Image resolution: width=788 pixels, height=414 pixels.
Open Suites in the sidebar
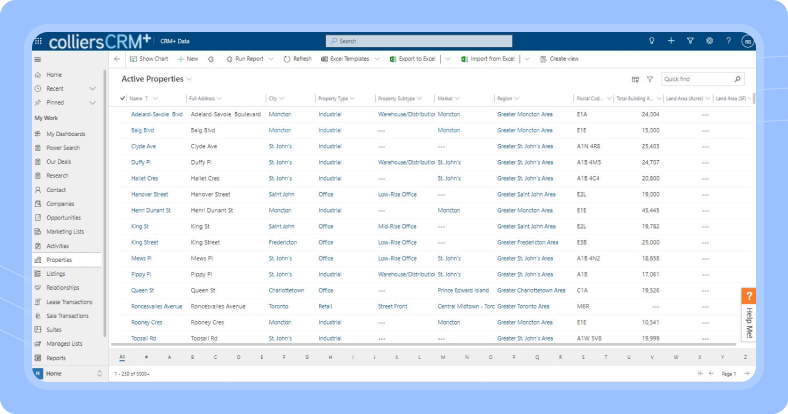(x=54, y=330)
